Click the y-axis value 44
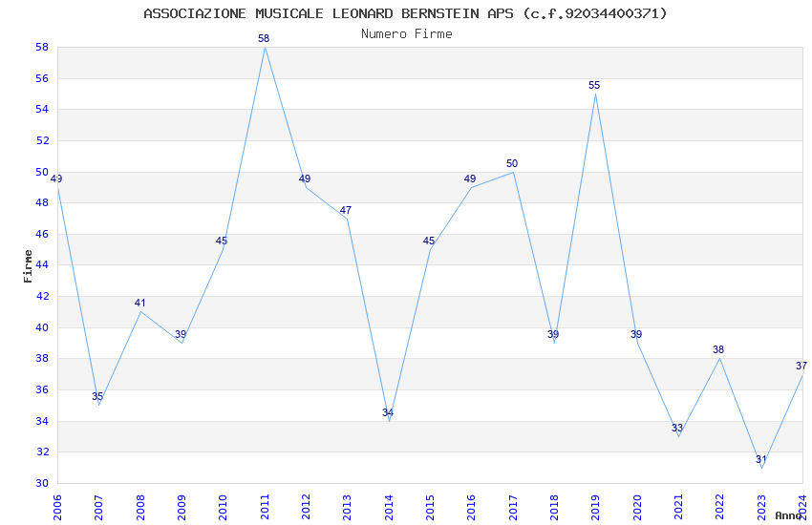 tap(42, 264)
